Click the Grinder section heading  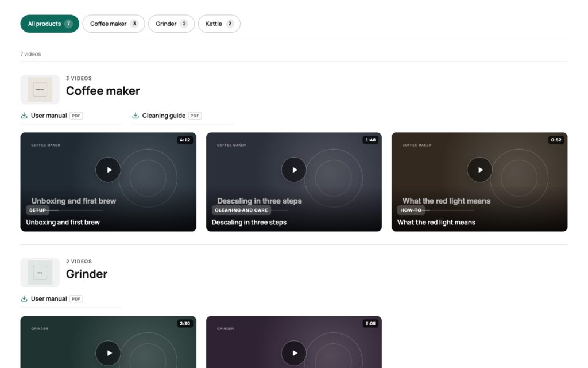(x=87, y=274)
